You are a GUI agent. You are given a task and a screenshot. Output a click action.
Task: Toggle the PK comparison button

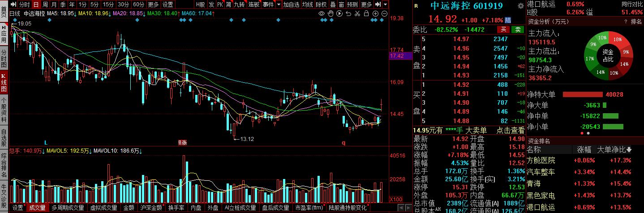[x=220, y=4]
